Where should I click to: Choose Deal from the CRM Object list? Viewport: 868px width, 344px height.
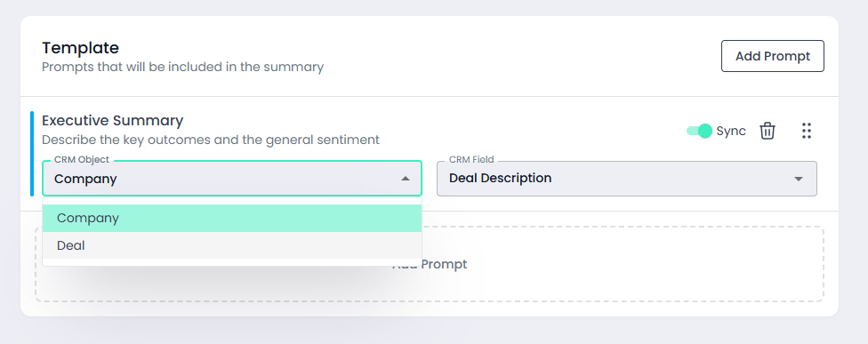click(232, 245)
